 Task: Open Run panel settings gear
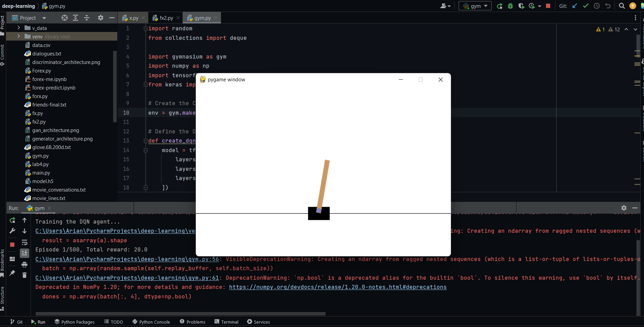pyautogui.click(x=624, y=208)
